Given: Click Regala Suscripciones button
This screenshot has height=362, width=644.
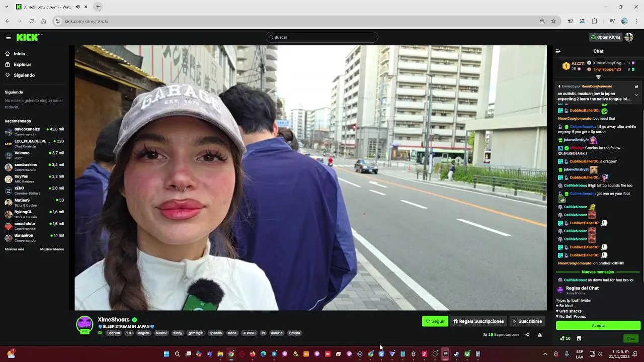Looking at the screenshot, I should (478, 321).
